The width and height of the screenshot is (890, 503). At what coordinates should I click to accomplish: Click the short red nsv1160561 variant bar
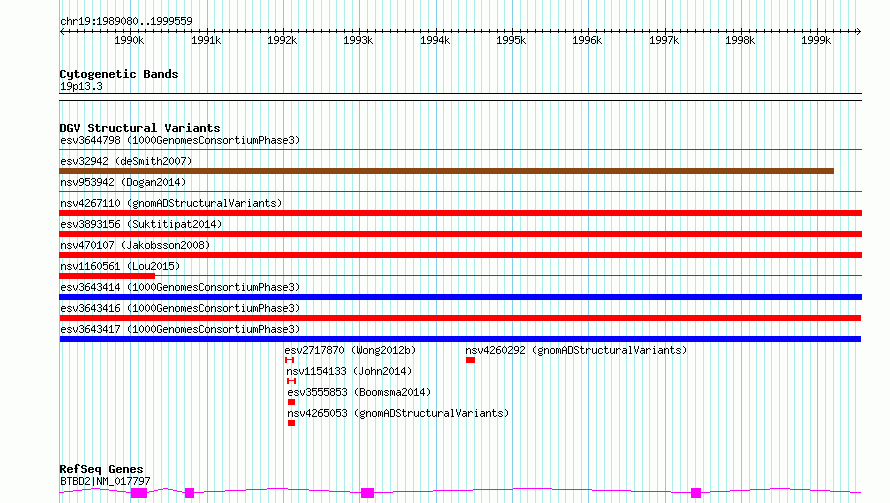[x=107, y=276]
